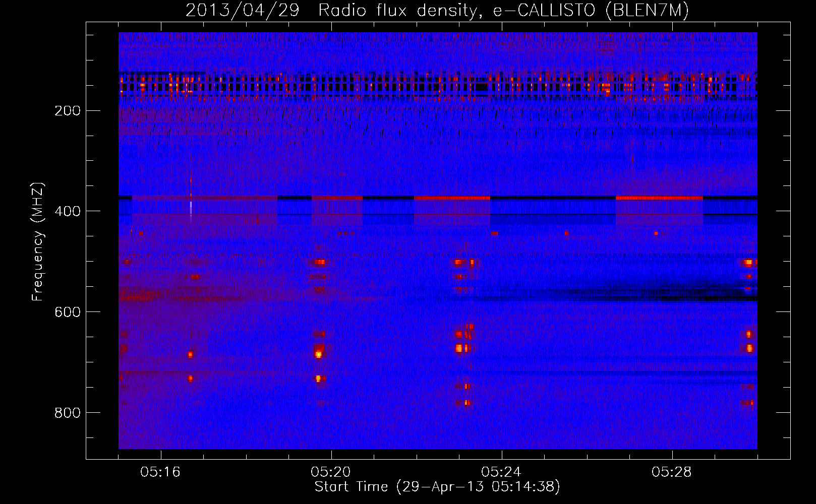The height and width of the screenshot is (504, 816).
Task: Click the 800 frequency tick label
Action: pos(68,413)
